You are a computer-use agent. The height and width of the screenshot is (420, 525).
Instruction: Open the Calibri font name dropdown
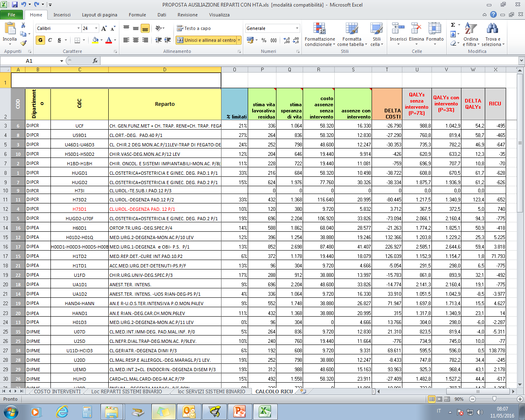coord(78,28)
